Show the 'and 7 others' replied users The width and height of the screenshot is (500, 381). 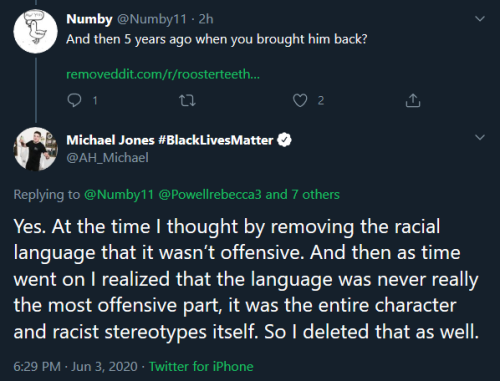(x=302, y=194)
